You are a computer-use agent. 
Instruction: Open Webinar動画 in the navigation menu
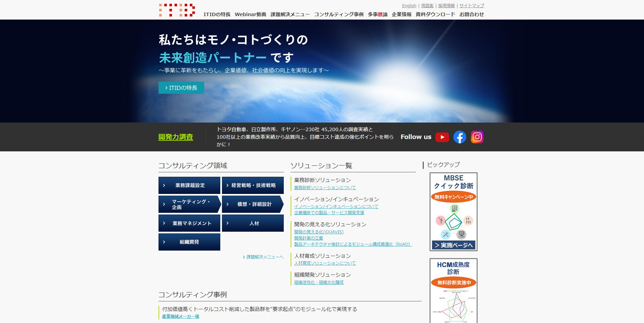pyautogui.click(x=250, y=14)
